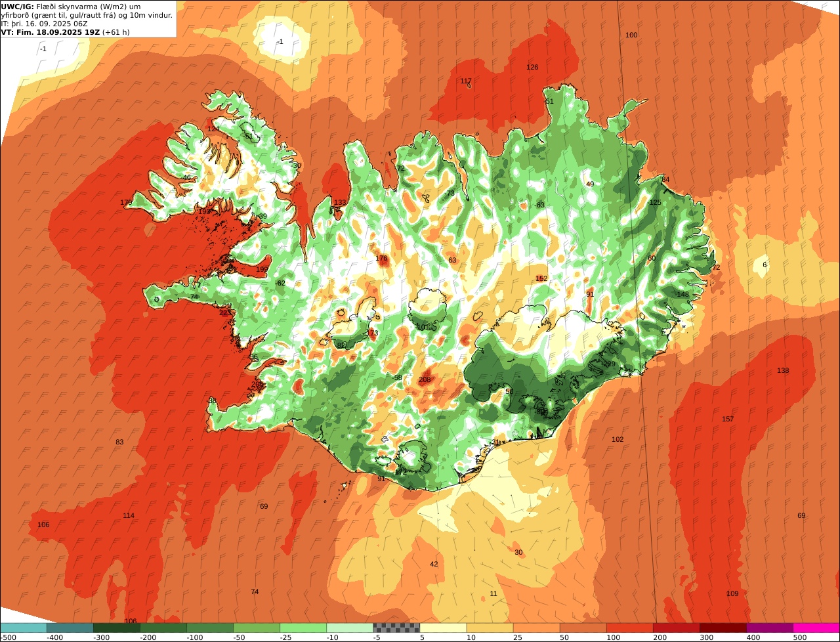Viewport: 840px width, 642px height.
Task: Click the value 42 south of Iceland
Action: pyautogui.click(x=434, y=565)
